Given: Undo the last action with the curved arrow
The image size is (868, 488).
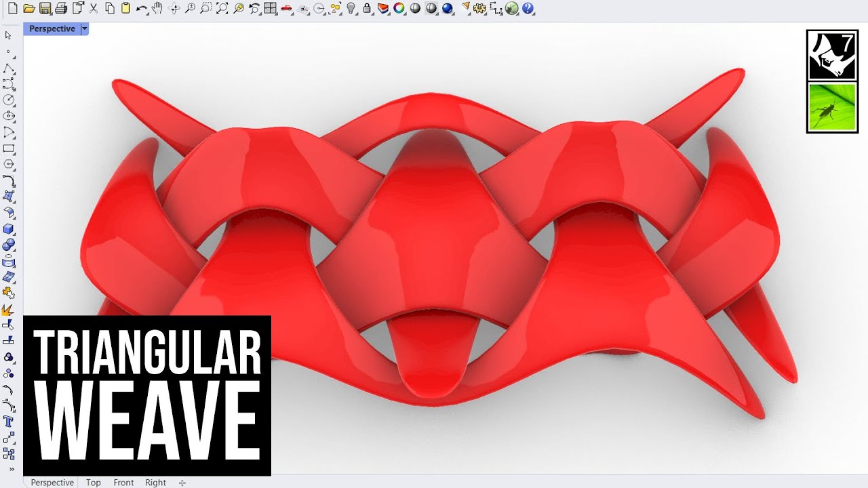Looking at the screenshot, I should click(x=142, y=8).
